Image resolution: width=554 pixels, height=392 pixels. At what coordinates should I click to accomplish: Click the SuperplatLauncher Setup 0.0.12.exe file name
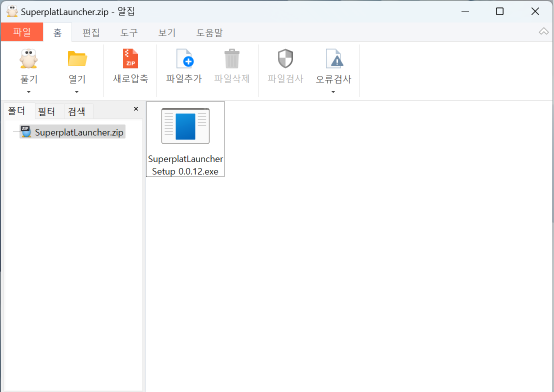coord(185,165)
